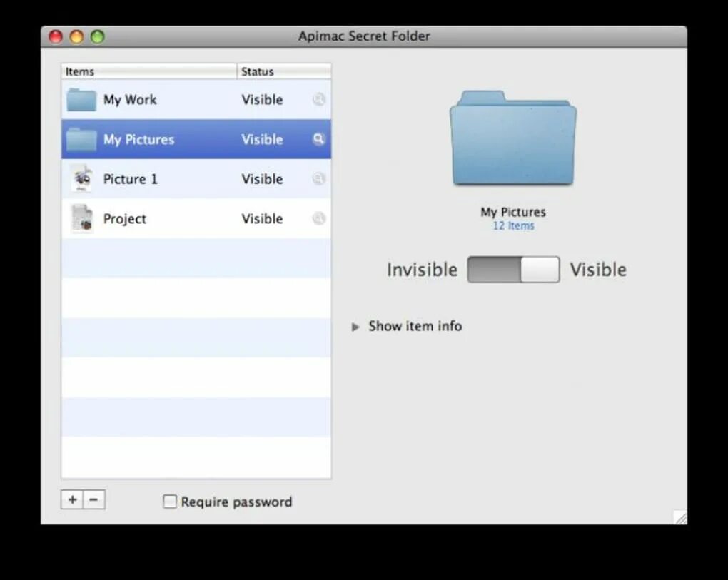Select the Project row name
Screen dimensions: 728x580
(125, 219)
